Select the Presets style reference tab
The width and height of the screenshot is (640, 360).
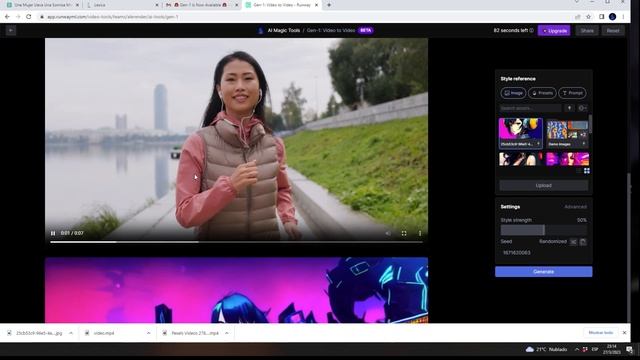click(x=542, y=93)
